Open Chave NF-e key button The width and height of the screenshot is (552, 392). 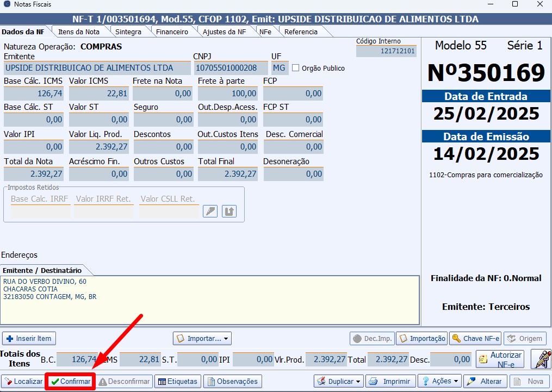click(475, 338)
